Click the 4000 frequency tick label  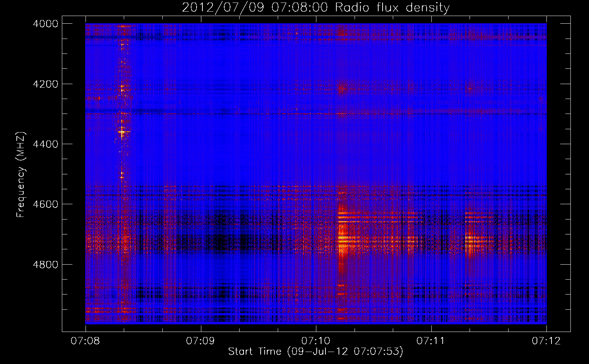click(x=46, y=24)
